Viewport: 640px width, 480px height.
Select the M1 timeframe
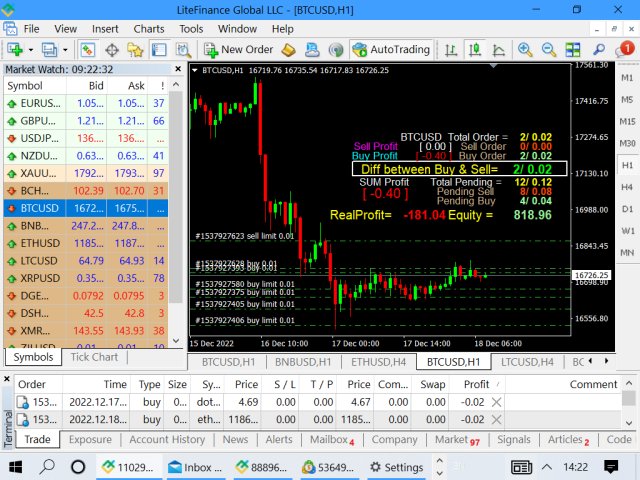627,78
